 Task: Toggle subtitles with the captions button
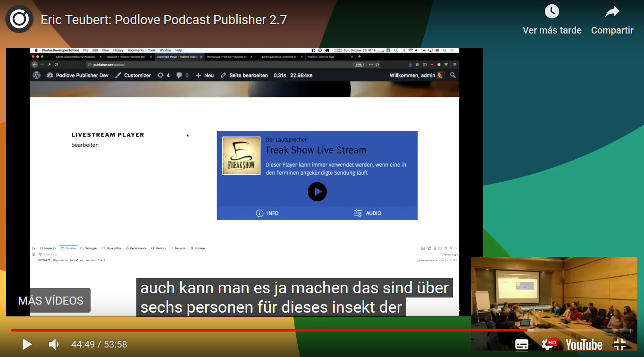click(522, 344)
